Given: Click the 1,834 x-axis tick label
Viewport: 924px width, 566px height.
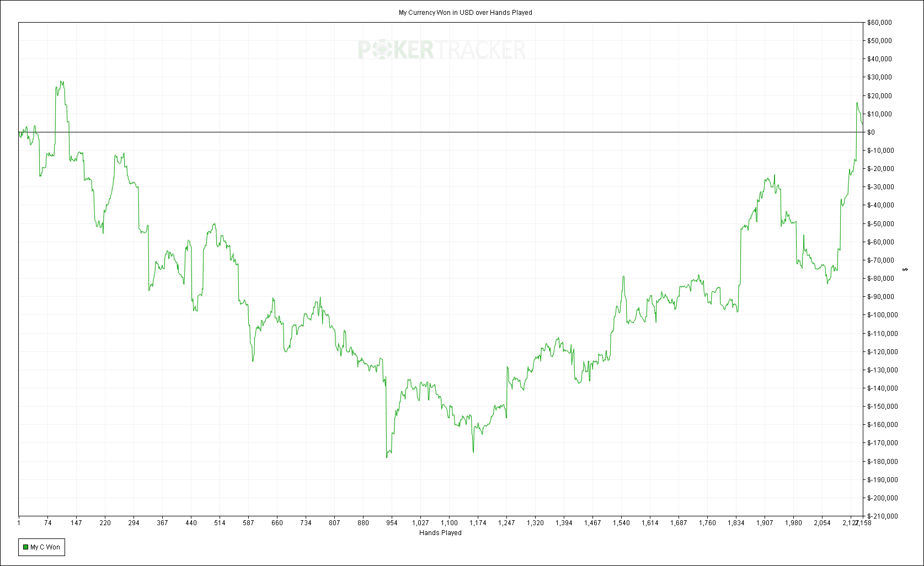Looking at the screenshot, I should pyautogui.click(x=736, y=523).
